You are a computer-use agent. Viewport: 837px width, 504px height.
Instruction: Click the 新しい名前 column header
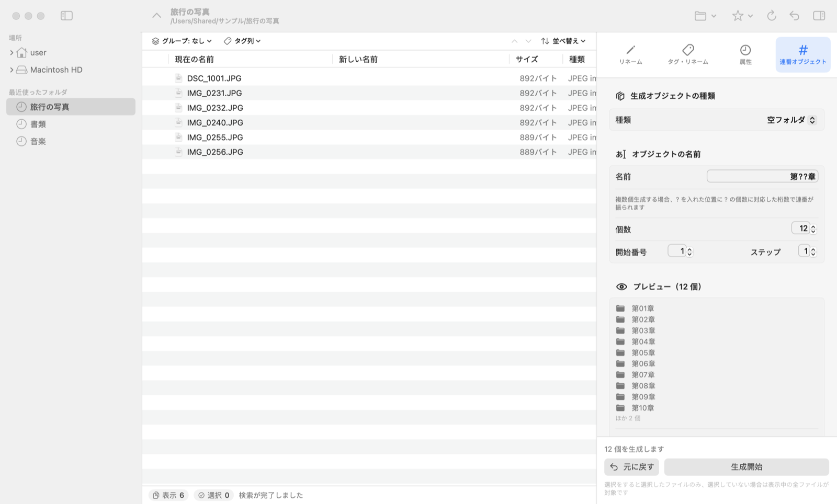point(421,60)
